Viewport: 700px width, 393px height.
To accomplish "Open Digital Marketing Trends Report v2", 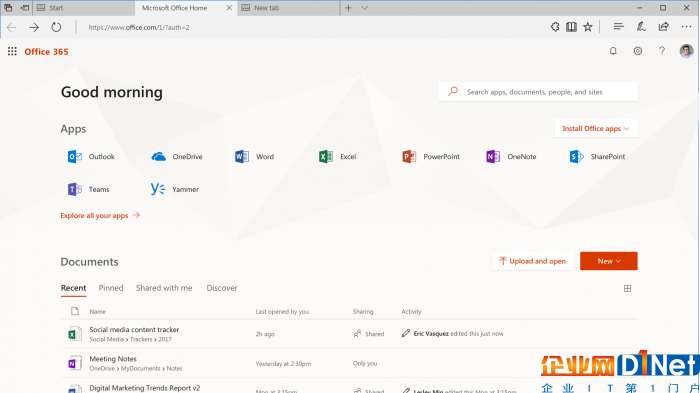I will (145, 388).
